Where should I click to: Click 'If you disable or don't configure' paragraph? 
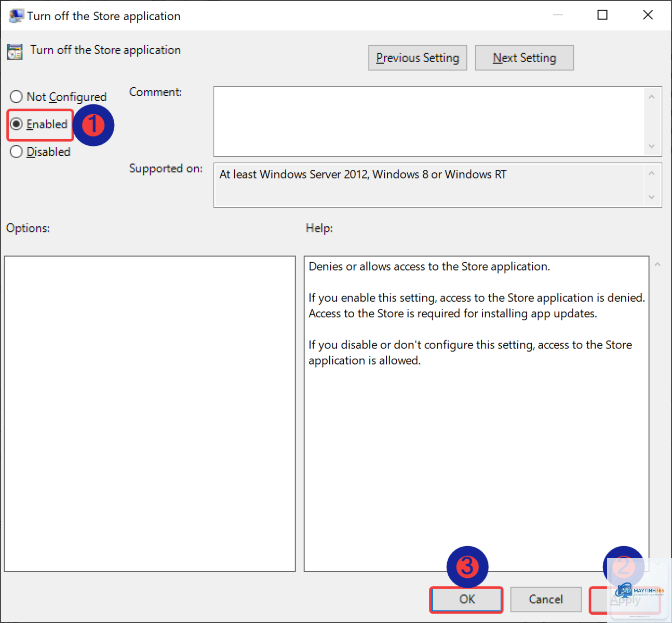coord(470,353)
